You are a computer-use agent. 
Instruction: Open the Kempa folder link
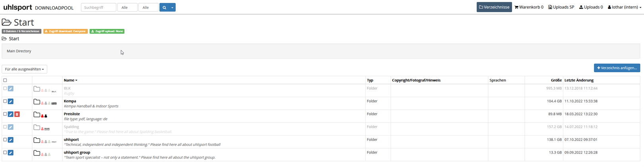(70, 101)
